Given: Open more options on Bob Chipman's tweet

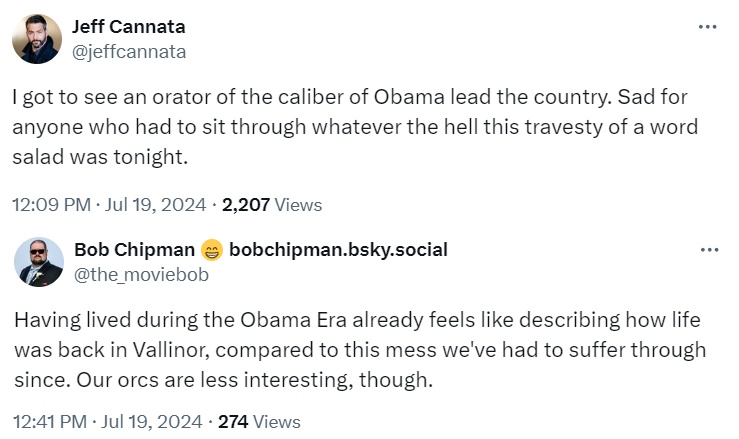Looking at the screenshot, I should [x=707, y=249].
